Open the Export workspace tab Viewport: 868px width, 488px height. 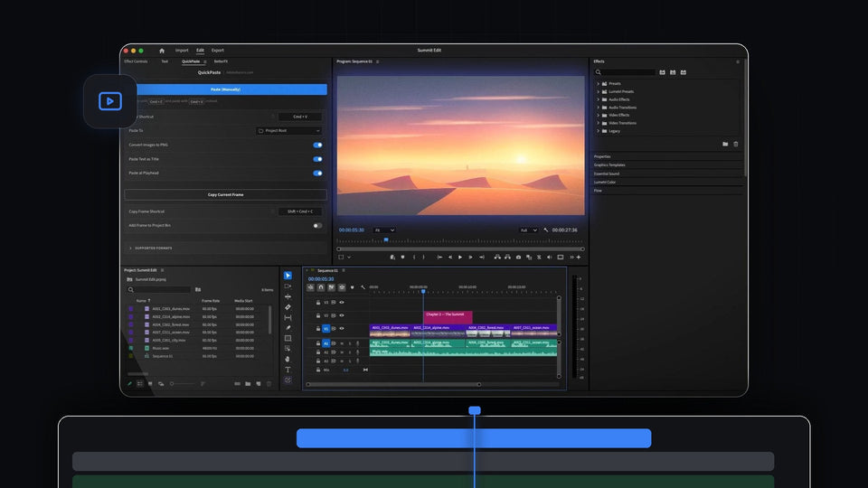coord(218,51)
